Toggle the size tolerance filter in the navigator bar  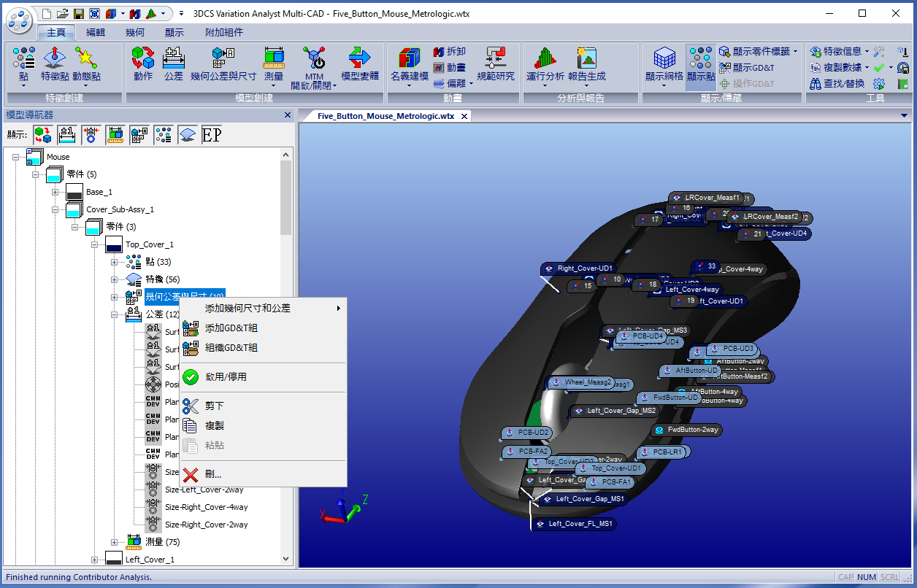pyautogui.click(x=91, y=135)
